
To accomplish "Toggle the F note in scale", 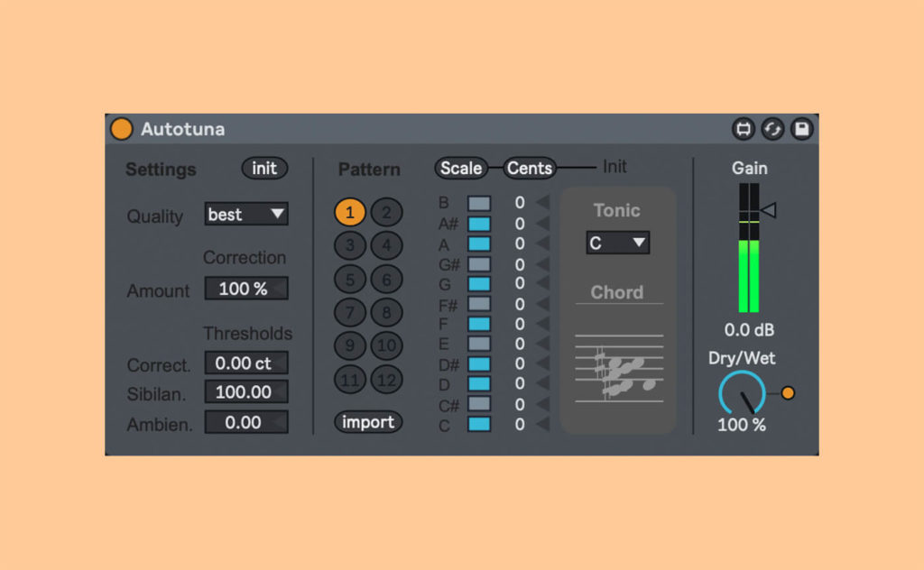I will tap(479, 324).
